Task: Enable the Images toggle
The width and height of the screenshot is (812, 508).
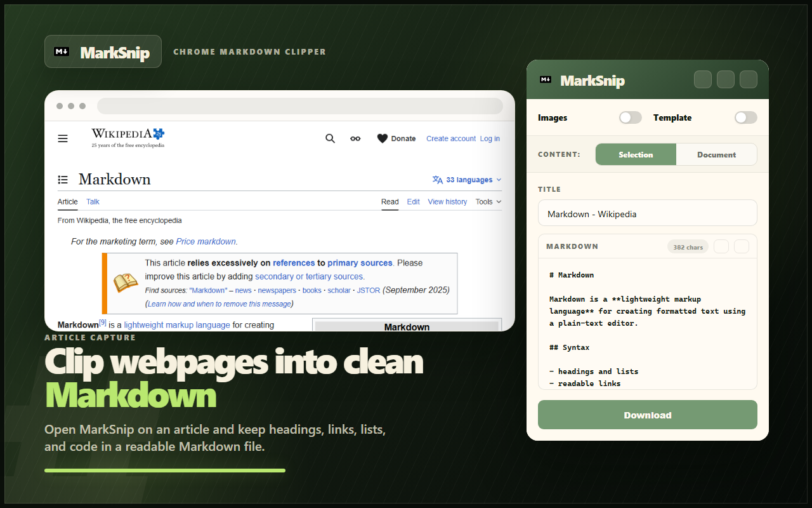Action: [631, 117]
